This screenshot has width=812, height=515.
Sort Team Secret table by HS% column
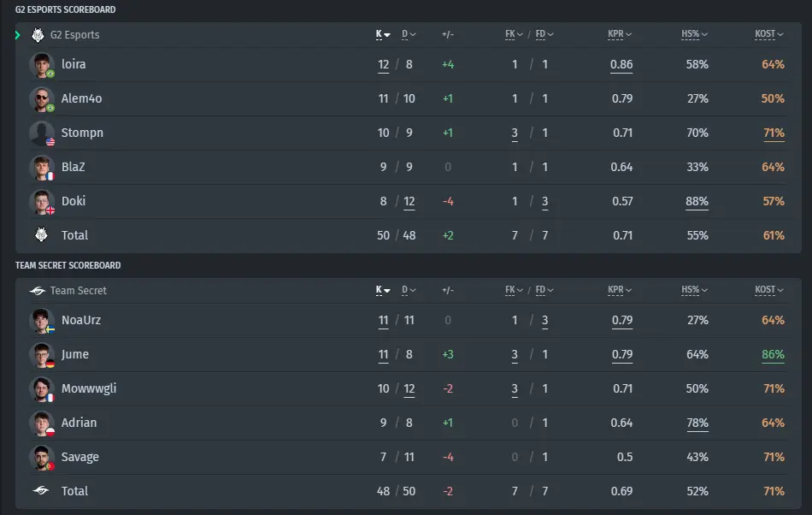click(x=694, y=290)
